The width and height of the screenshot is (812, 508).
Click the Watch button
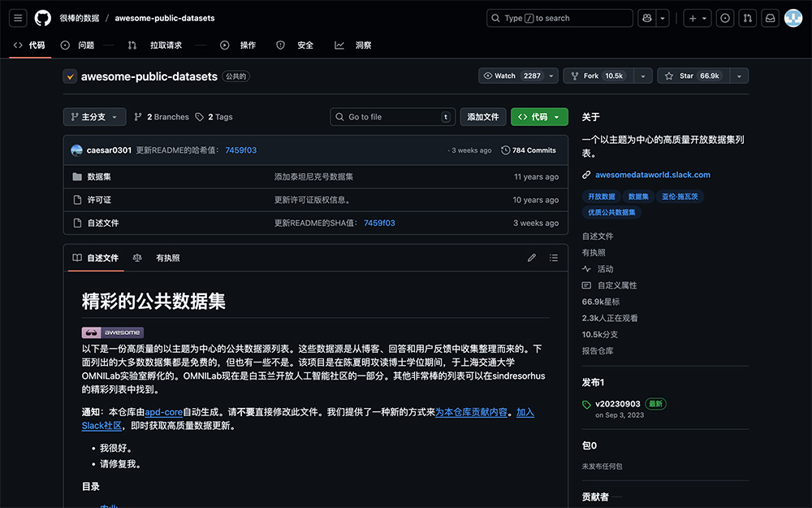[x=512, y=76]
